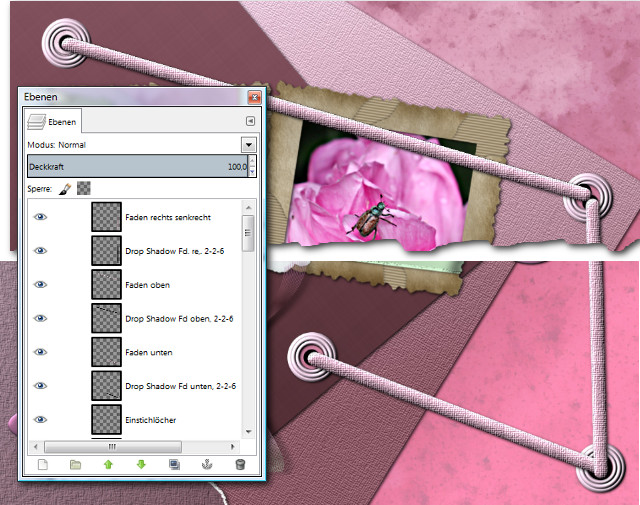Toggle visibility of the Einstichlöcher layer

41,420
